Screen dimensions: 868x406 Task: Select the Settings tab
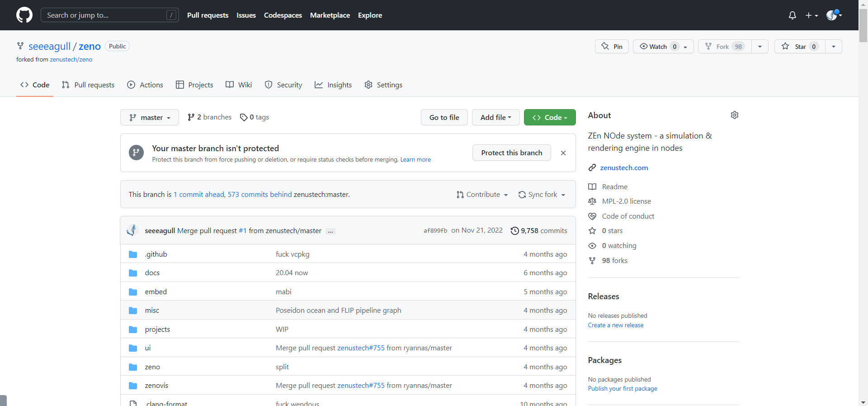coord(383,85)
